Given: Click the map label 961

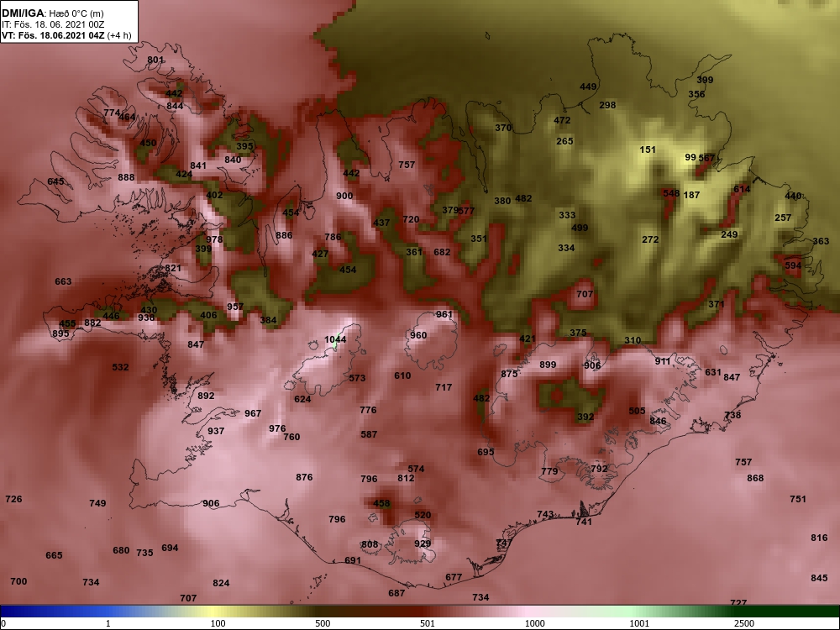Looking at the screenshot, I should [444, 314].
